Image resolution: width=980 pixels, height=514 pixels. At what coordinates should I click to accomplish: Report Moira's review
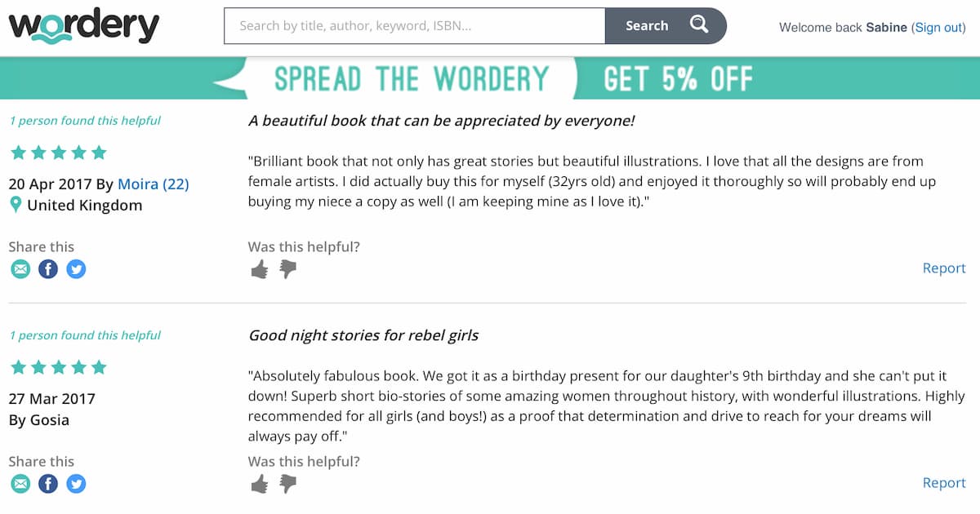click(944, 268)
